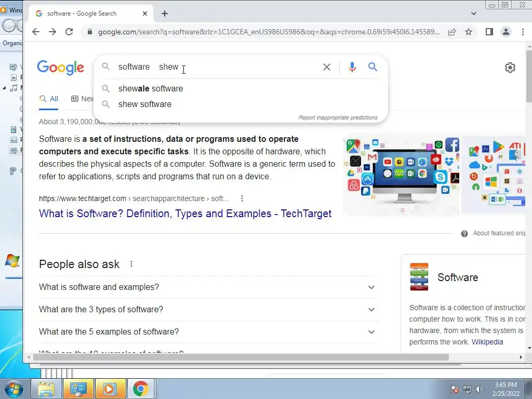Click the site security lock icon

click(x=89, y=32)
